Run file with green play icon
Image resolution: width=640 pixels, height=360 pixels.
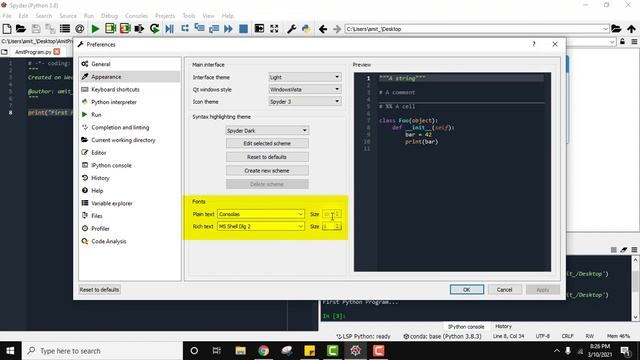click(x=96, y=29)
